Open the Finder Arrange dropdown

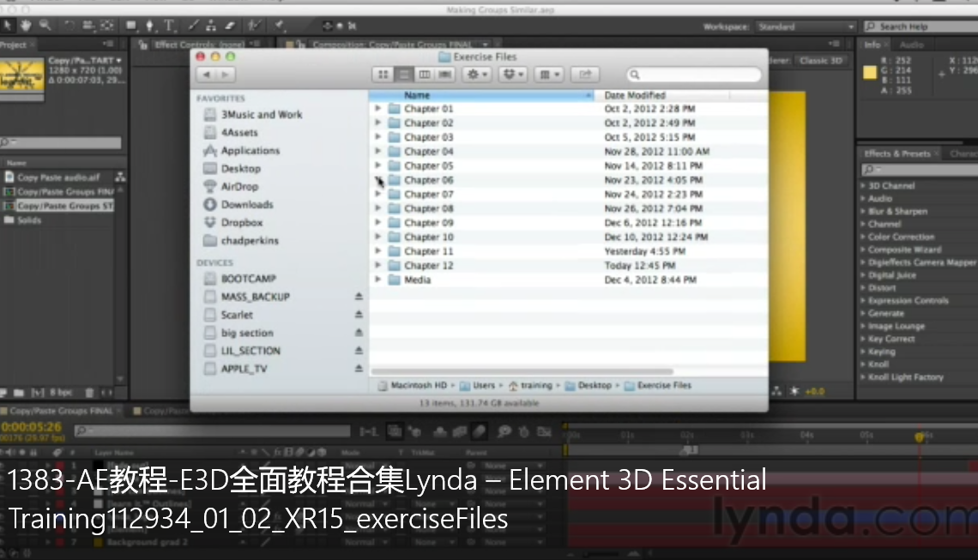pyautogui.click(x=549, y=75)
